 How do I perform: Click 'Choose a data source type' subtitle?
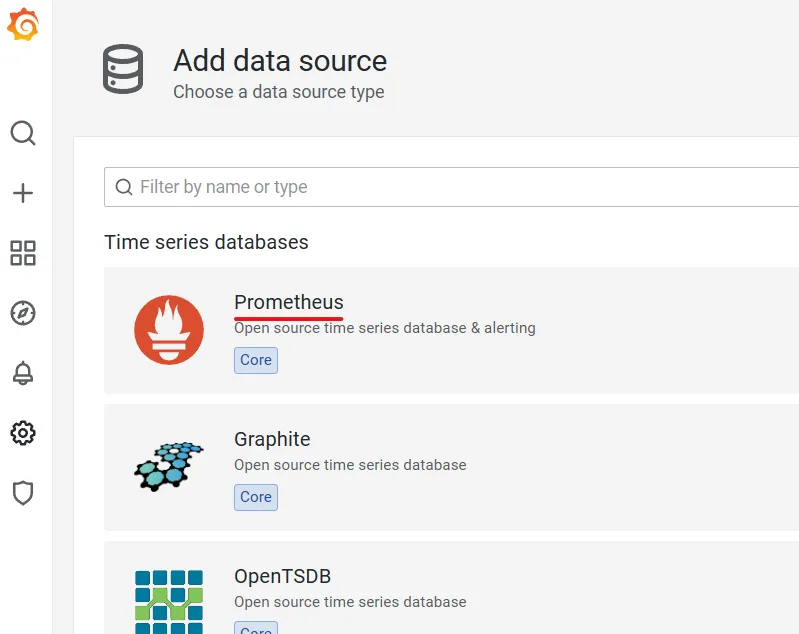pos(279,92)
